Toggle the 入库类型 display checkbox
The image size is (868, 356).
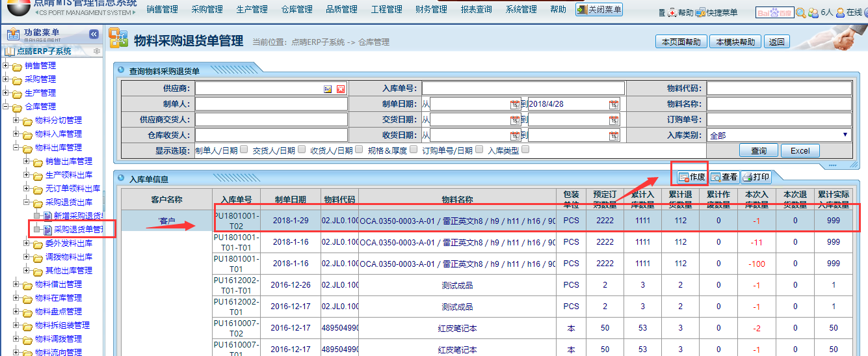[x=525, y=150]
